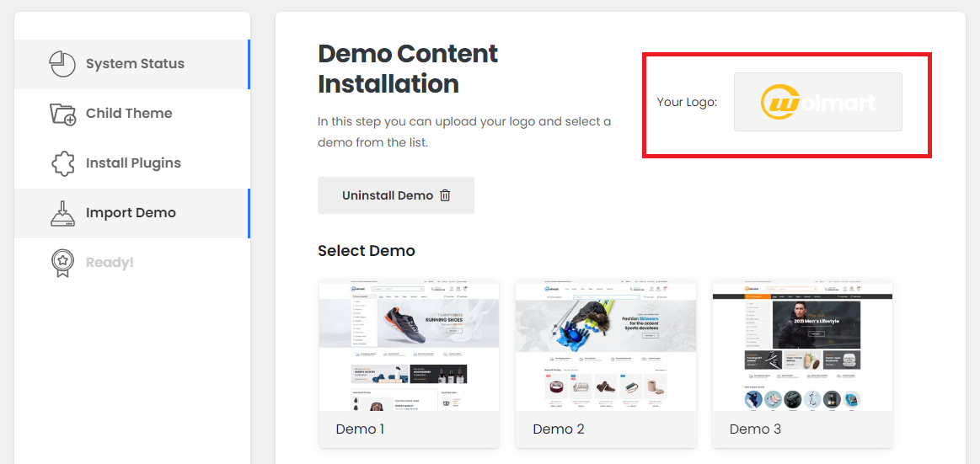Screen dimensions: 980x464
Task: Click the Uninstall Demo button
Action: pos(396,195)
